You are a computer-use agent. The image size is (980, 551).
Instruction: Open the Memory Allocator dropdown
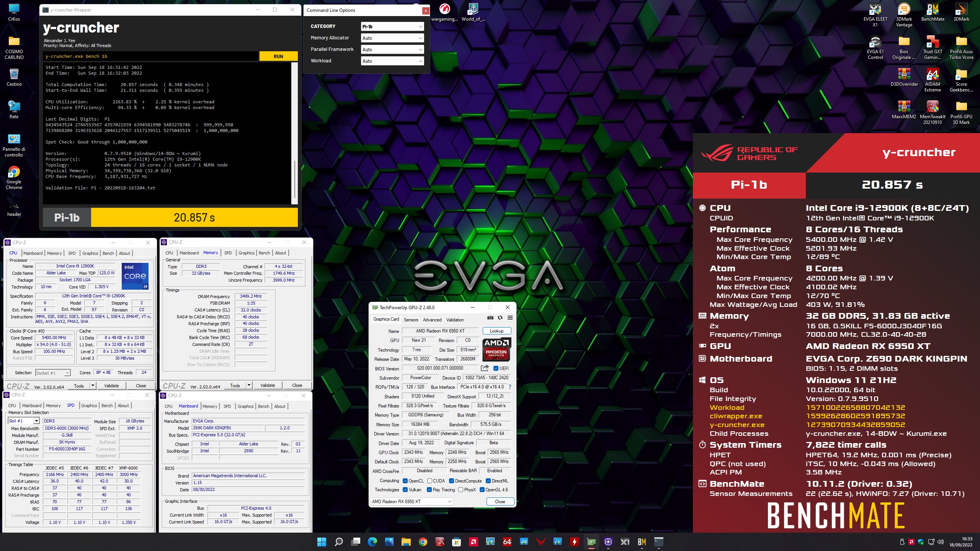(x=392, y=38)
